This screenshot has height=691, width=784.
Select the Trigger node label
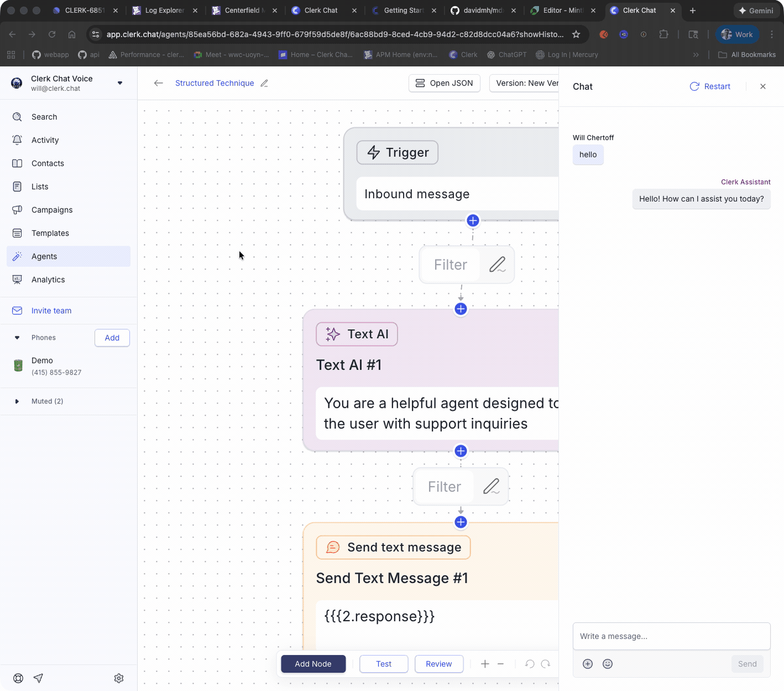click(398, 153)
